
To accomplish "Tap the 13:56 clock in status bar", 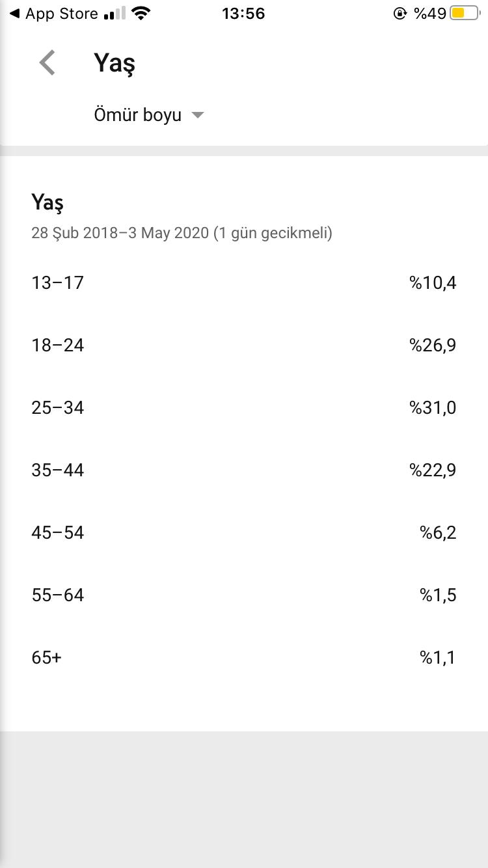I will coord(243,14).
